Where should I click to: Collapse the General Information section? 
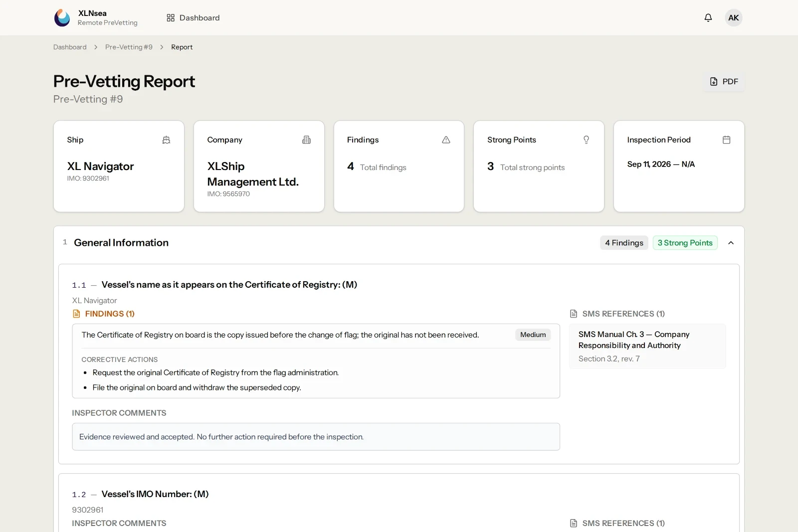731,243
